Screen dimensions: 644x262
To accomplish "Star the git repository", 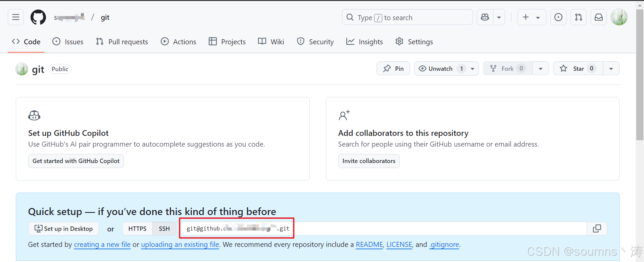I will click(578, 68).
